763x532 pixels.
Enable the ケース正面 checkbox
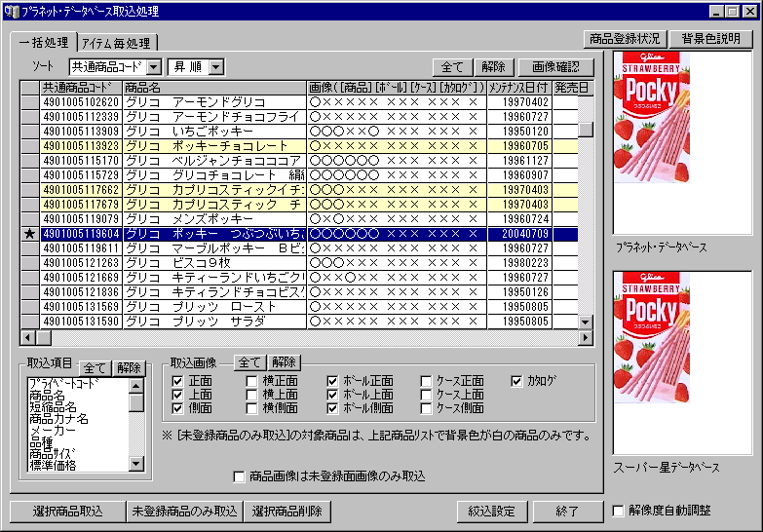click(x=426, y=381)
